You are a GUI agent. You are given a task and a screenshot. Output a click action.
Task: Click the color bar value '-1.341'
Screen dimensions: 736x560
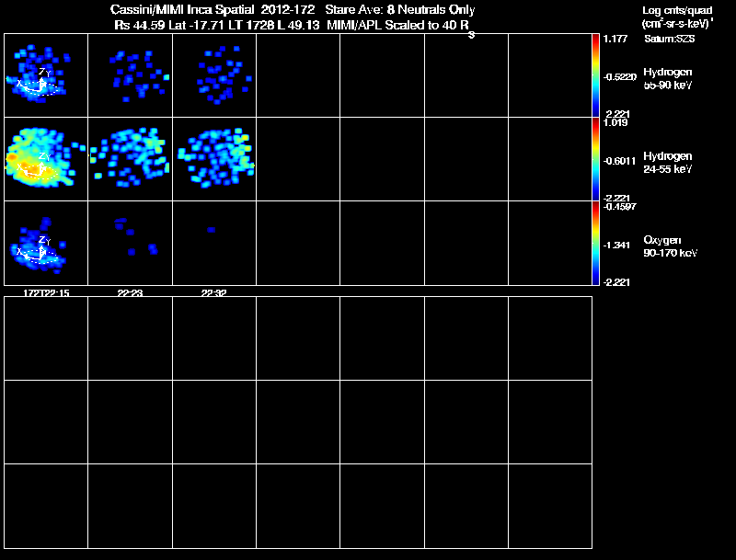(x=616, y=245)
